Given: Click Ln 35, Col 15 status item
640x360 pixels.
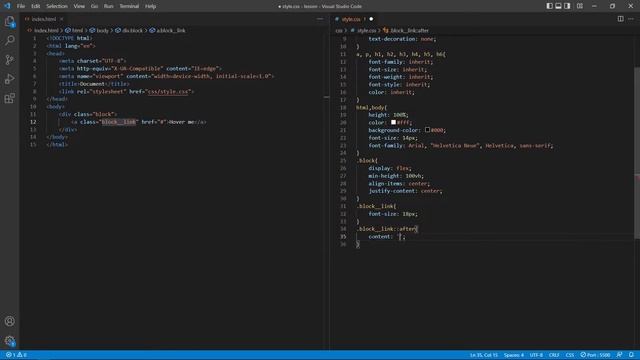Looking at the screenshot, I should [484, 355].
